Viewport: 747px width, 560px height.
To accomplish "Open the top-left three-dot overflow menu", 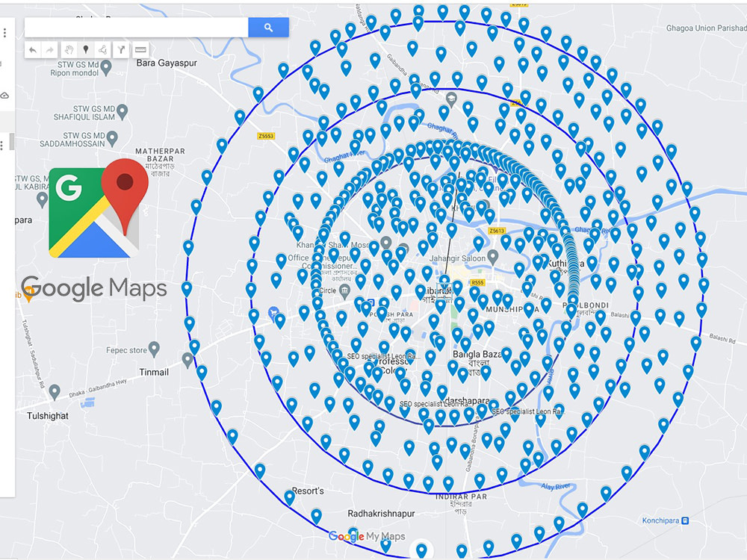I will pos(5,32).
